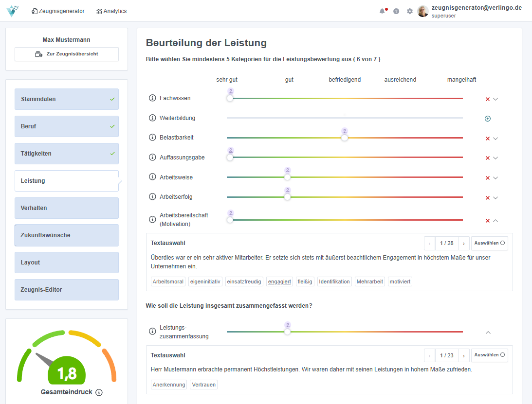Image resolution: width=532 pixels, height=404 pixels.
Task: Go to next text of 1 / 23
Action: (x=464, y=355)
